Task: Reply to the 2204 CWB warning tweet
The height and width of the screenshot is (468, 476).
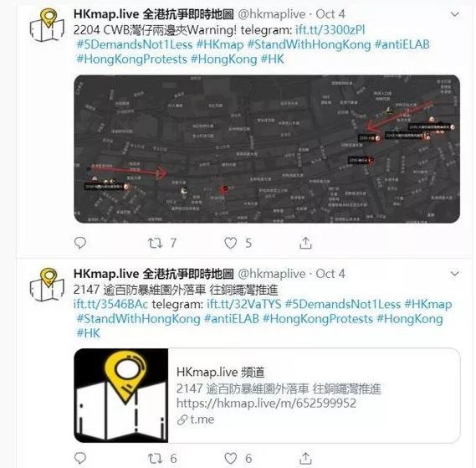Action: click(x=80, y=243)
